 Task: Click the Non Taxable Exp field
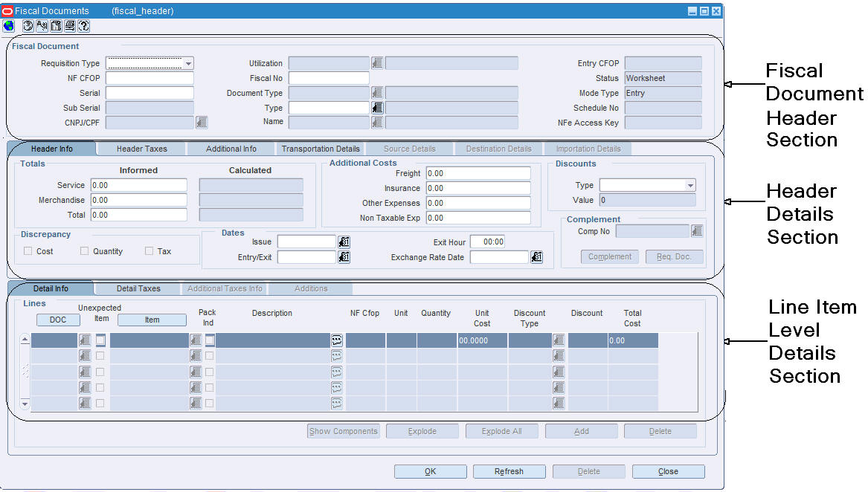point(478,218)
